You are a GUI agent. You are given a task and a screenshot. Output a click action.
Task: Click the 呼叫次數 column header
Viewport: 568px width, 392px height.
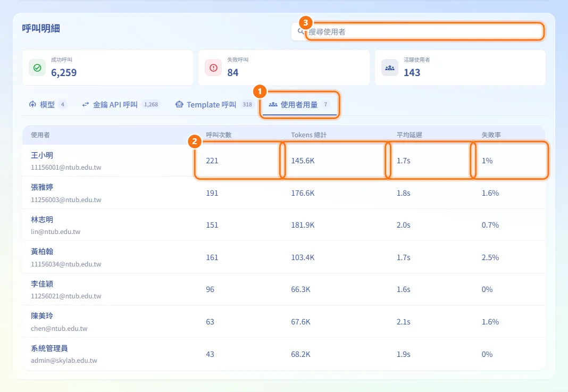tap(219, 135)
